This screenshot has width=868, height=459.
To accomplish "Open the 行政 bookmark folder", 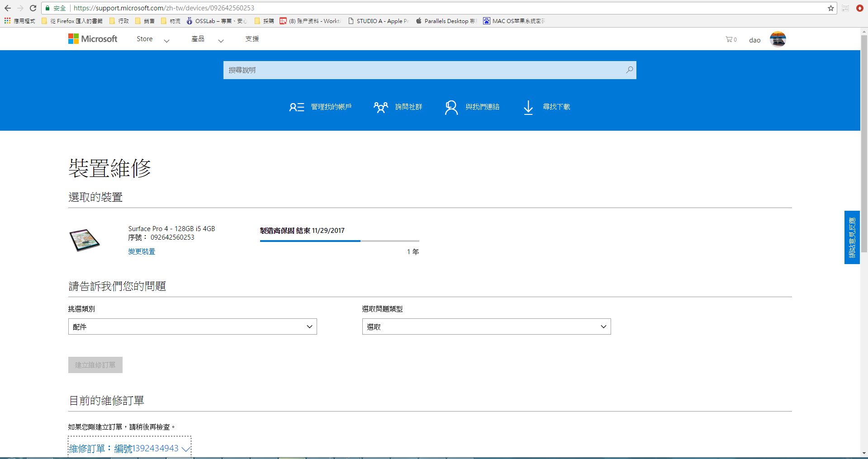I will tap(119, 21).
